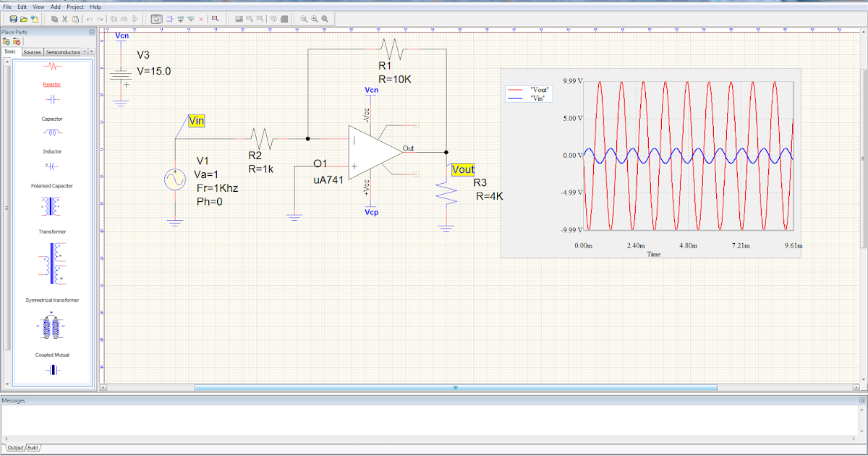
Task: Place a VCC power symbol
Action: (191, 19)
